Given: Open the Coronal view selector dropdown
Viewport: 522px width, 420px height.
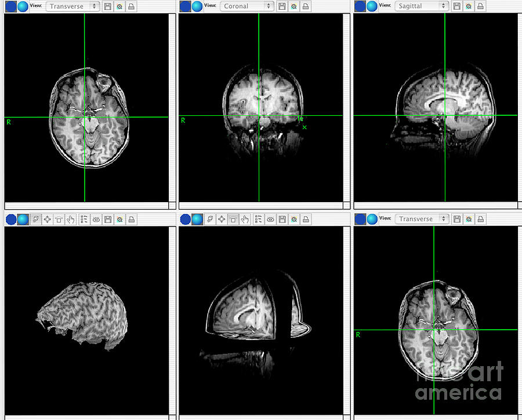Looking at the screenshot, I should click(246, 6).
